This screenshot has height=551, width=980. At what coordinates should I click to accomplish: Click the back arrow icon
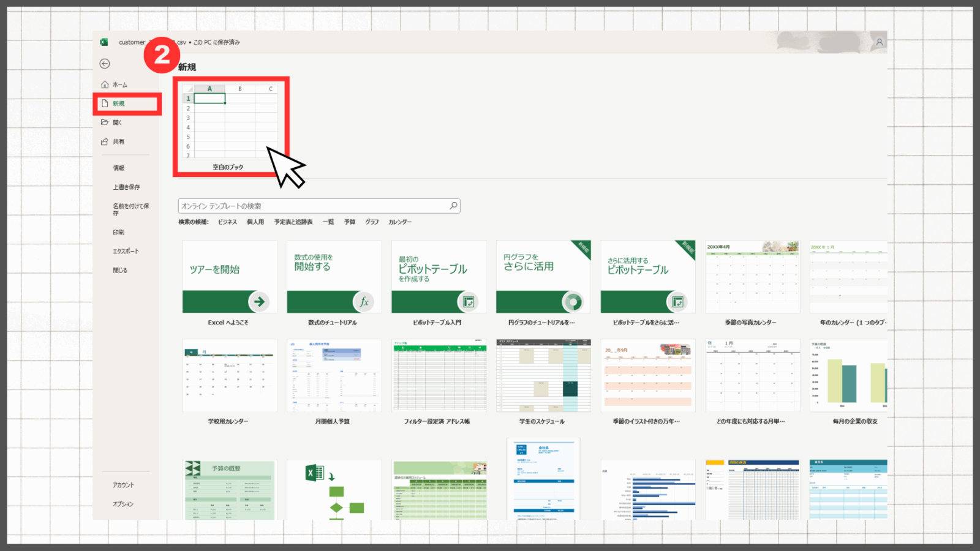coord(105,64)
